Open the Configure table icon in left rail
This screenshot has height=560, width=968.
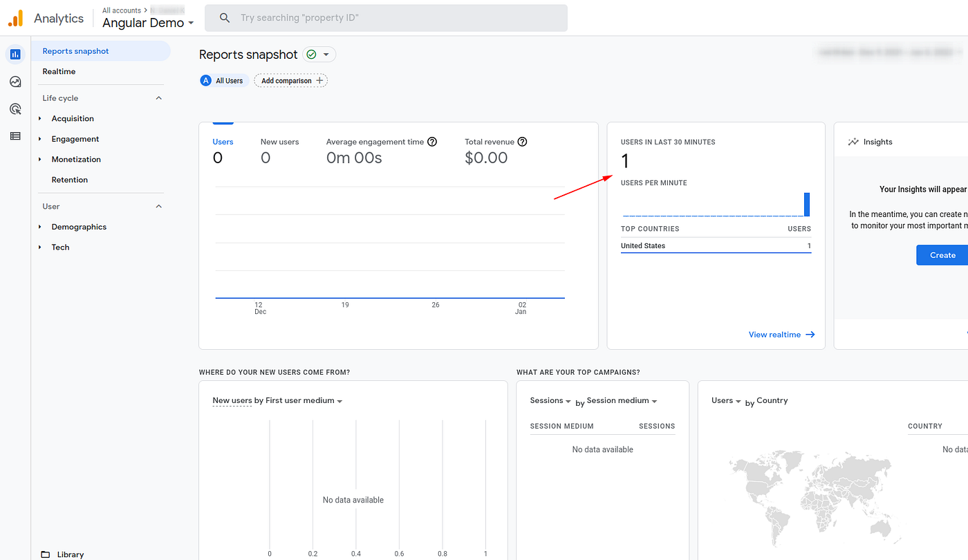click(15, 136)
